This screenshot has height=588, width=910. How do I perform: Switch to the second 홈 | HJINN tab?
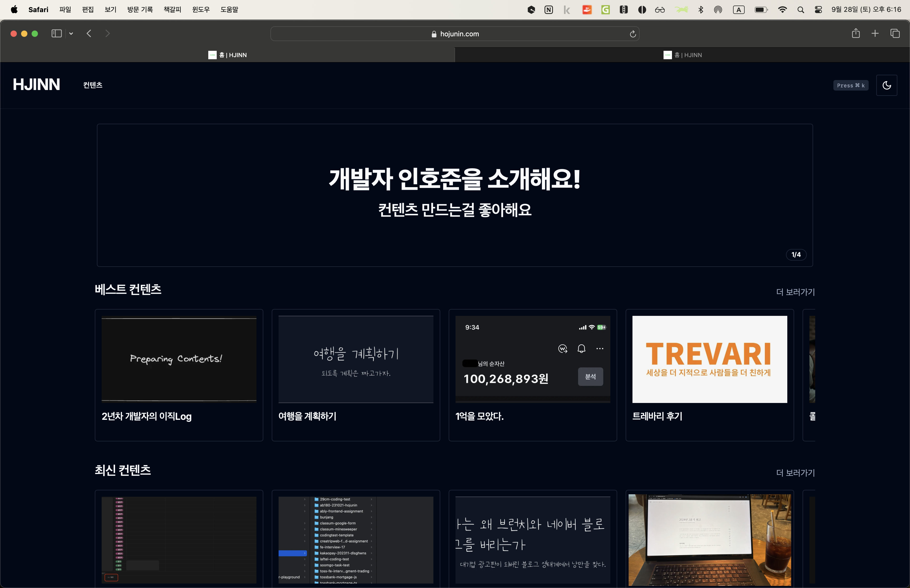click(x=682, y=55)
